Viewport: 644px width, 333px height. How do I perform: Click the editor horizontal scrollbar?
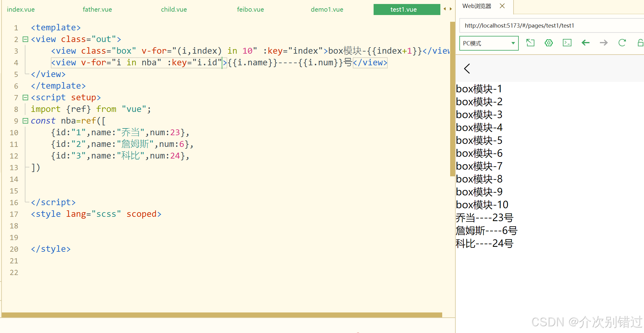222,315
